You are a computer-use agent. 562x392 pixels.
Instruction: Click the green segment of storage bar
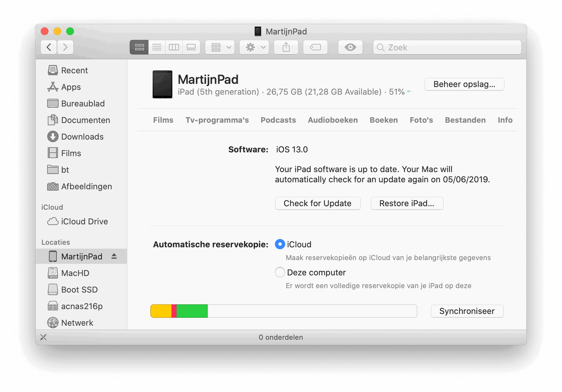[x=192, y=311]
